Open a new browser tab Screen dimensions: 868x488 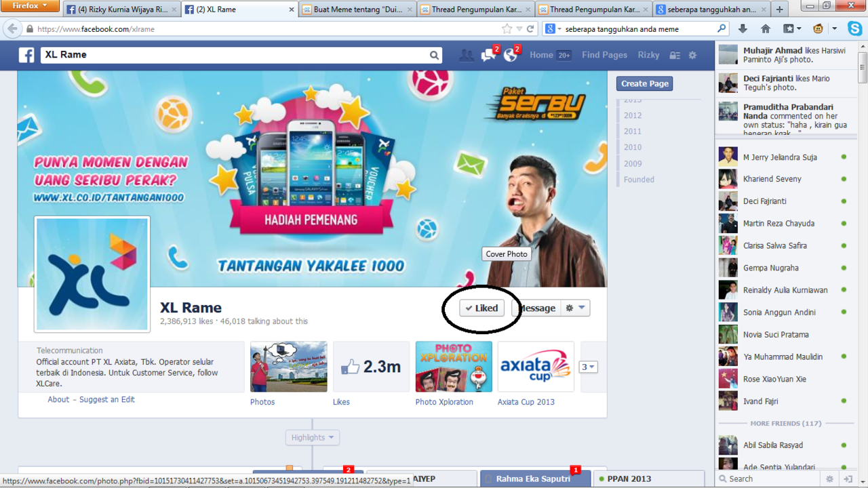click(x=779, y=9)
